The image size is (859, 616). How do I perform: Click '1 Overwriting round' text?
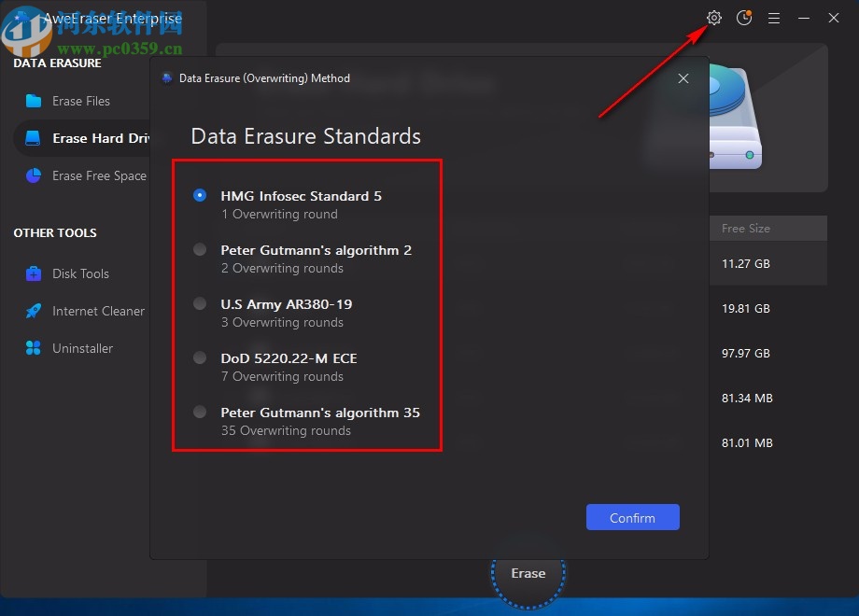(x=279, y=214)
